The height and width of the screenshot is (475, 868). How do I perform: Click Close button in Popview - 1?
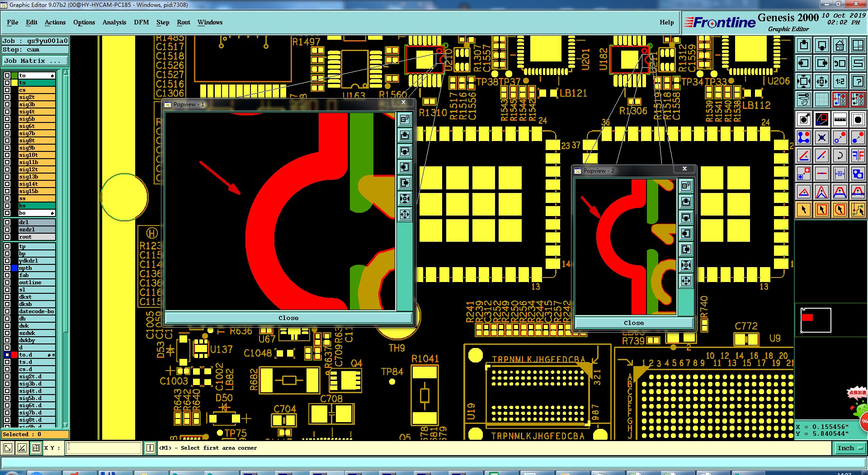tap(288, 318)
